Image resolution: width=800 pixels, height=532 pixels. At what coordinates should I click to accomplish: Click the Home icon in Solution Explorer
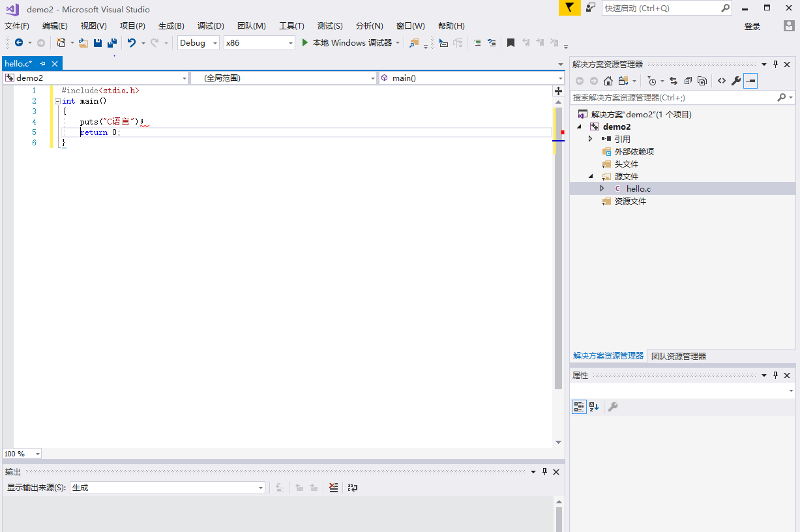tap(608, 81)
